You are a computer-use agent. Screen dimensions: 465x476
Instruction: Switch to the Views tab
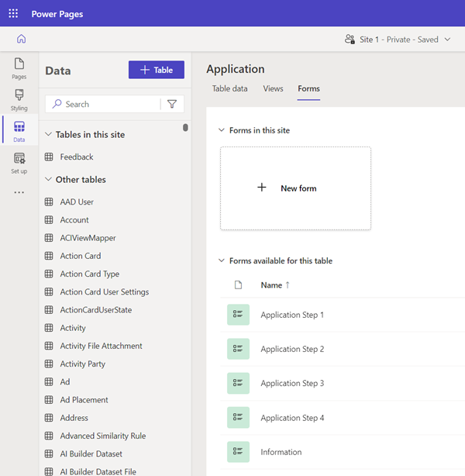273,88
